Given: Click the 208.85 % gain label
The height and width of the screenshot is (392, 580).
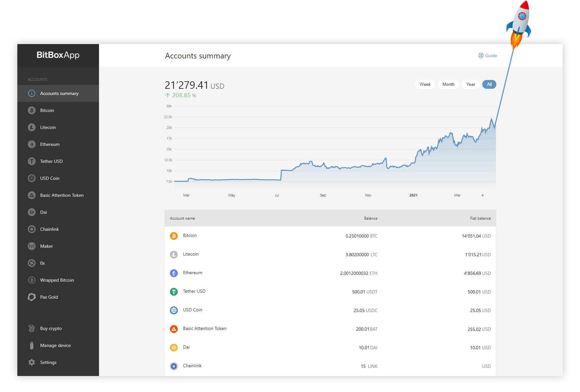Looking at the screenshot, I should [181, 95].
